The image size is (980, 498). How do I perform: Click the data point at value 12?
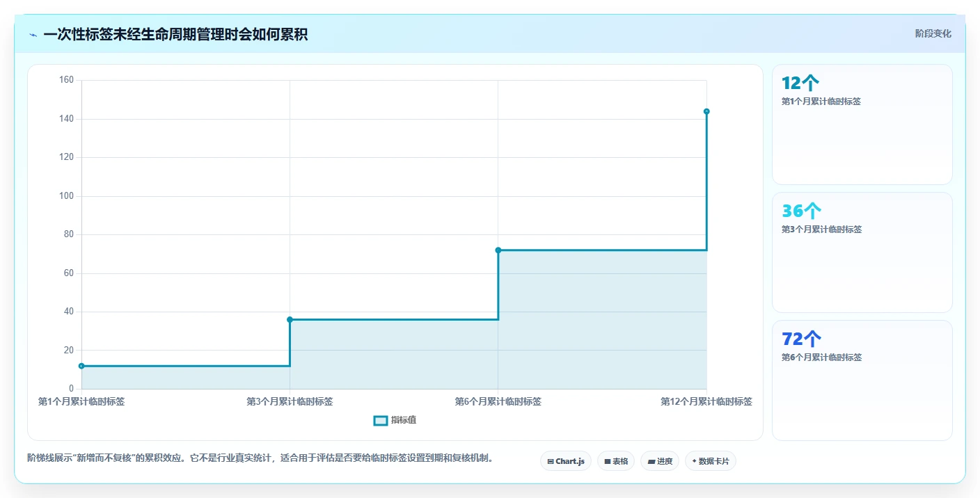(x=81, y=366)
